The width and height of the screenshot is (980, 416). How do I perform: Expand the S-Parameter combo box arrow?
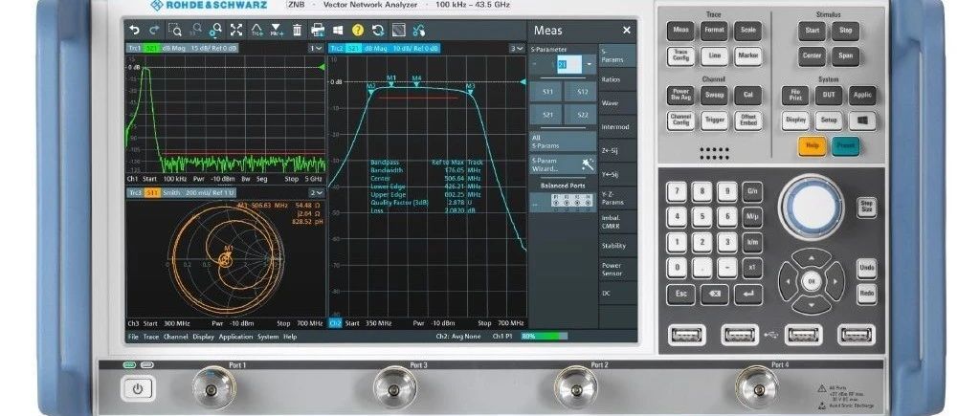click(590, 64)
